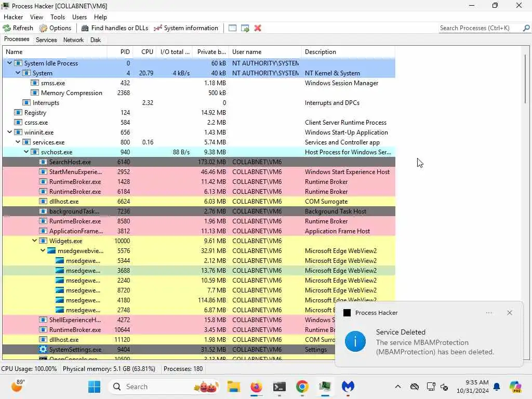Image resolution: width=532 pixels, height=399 pixels.
Task: Sort by Private bytes column header
Action: coord(211,52)
